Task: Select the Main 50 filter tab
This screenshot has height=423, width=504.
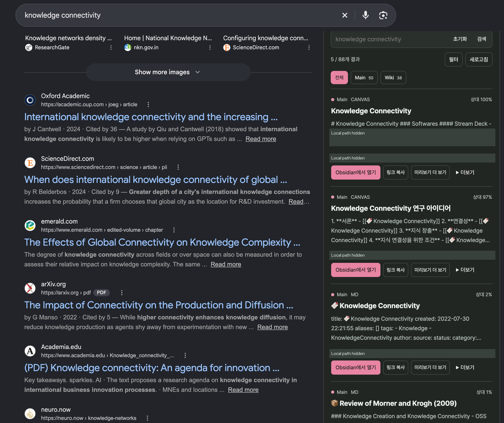Action: click(364, 78)
